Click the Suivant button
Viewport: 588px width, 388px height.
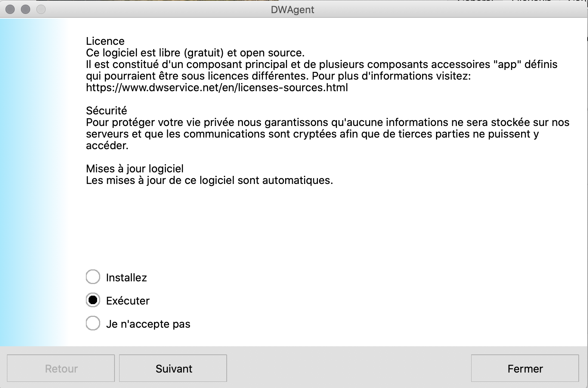coord(173,368)
